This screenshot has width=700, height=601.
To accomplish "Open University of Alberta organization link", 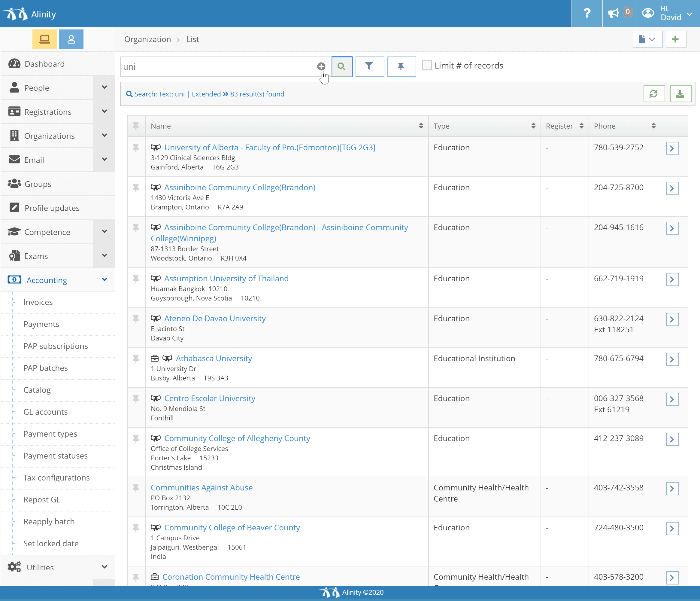I will (x=270, y=147).
